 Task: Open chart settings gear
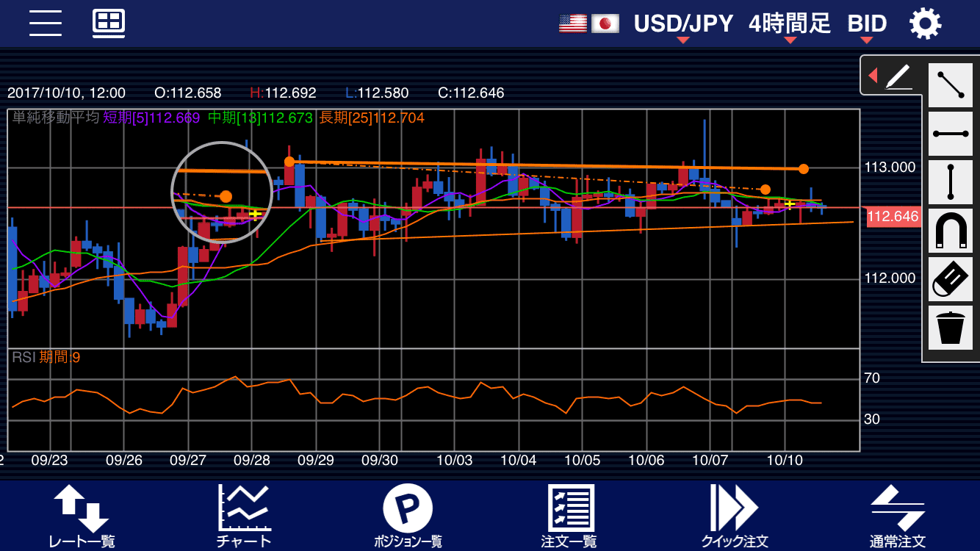point(926,24)
